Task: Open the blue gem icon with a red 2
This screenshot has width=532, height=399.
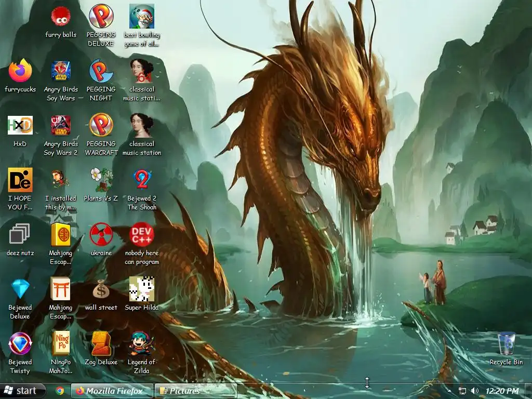Action: tap(142, 180)
